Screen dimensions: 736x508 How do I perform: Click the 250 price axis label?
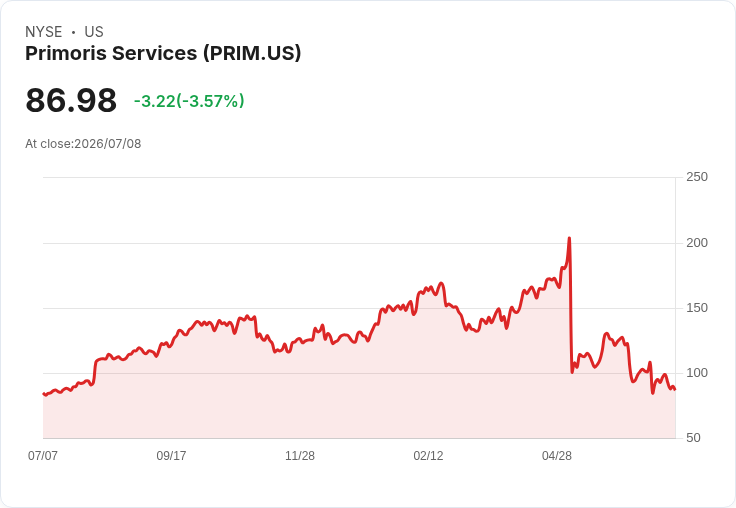click(697, 177)
